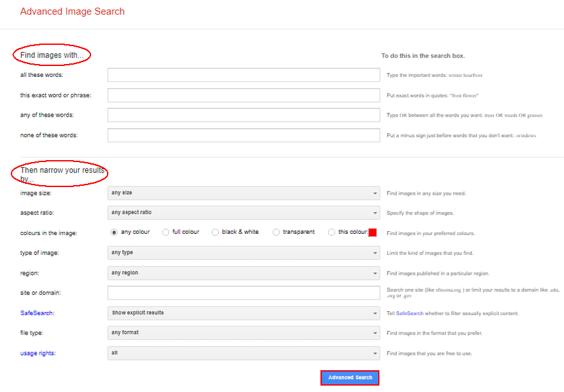Click the site or domain field
The height and width of the screenshot is (392, 564).
pyautogui.click(x=244, y=293)
